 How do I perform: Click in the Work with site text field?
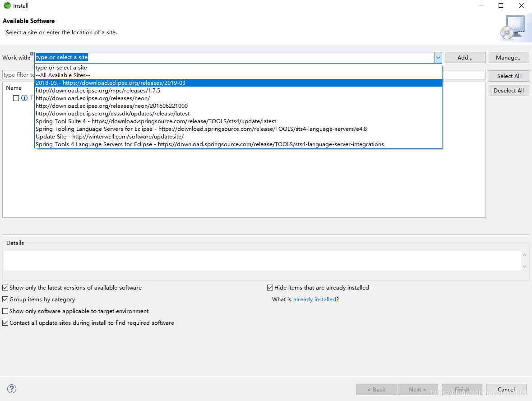[235, 57]
